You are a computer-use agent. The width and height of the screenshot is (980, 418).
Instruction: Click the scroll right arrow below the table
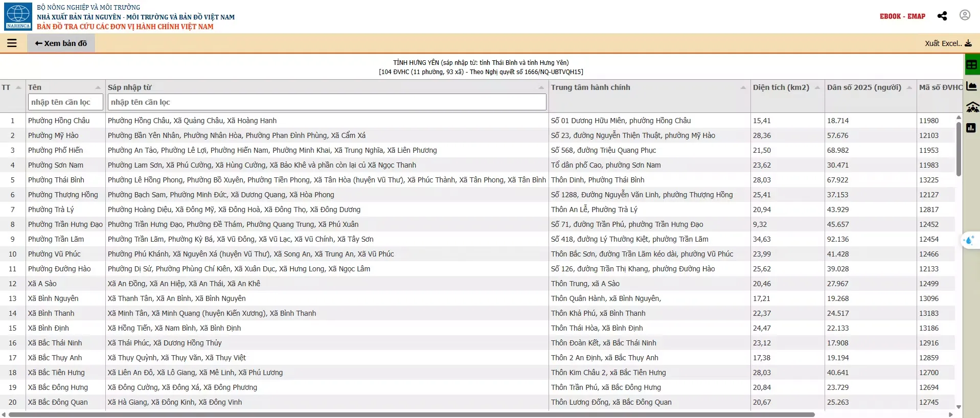pos(951,414)
